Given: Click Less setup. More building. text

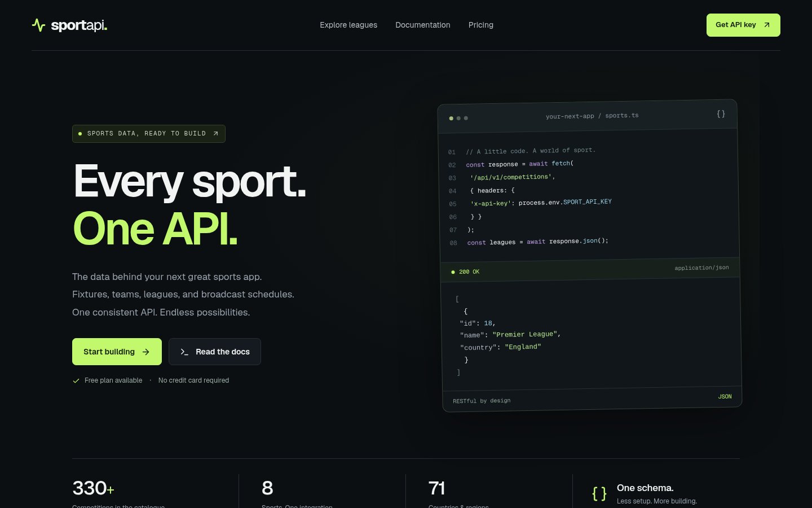Looking at the screenshot, I should click(657, 501).
